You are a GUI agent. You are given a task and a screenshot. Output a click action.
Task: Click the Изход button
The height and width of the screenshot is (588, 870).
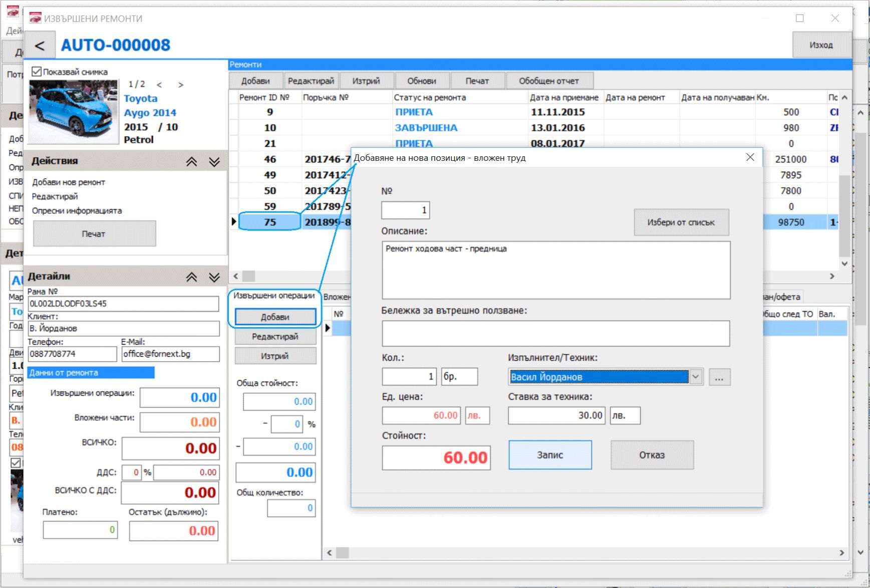821,45
